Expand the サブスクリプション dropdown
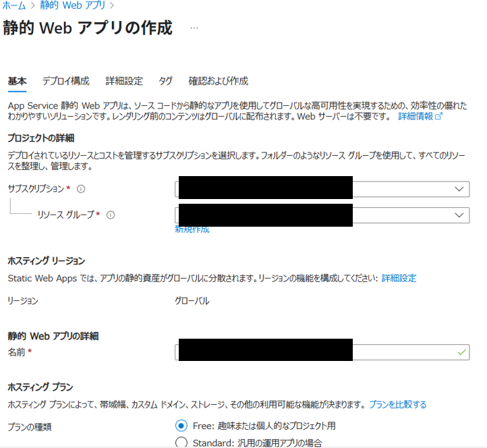The width and height of the screenshot is (487, 448). point(322,189)
